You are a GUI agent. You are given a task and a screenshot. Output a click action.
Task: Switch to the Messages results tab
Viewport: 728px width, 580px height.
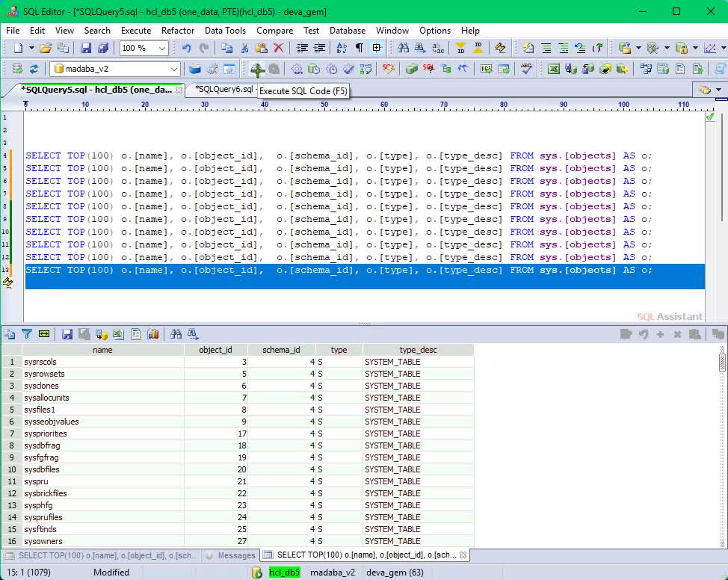[231, 555]
